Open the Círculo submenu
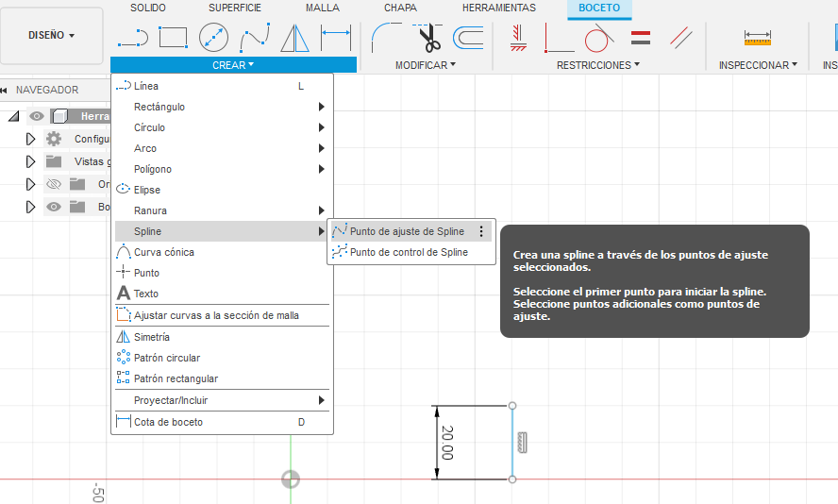 223,127
